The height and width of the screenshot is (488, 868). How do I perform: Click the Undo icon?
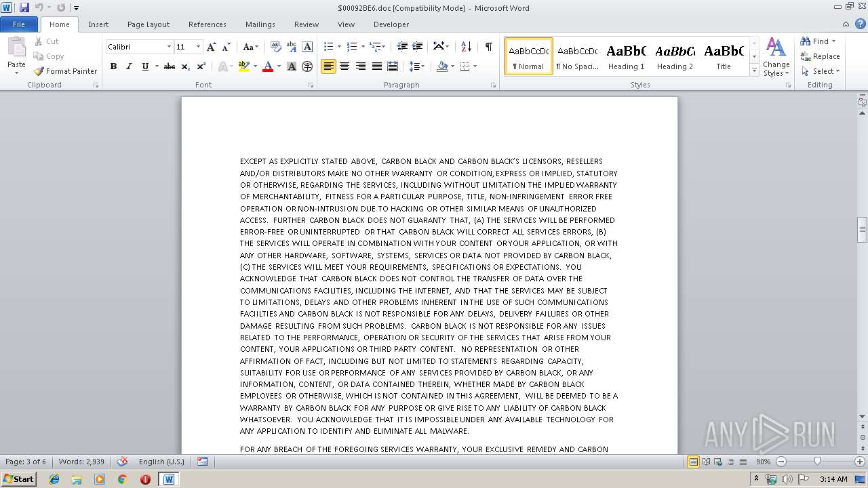[39, 7]
